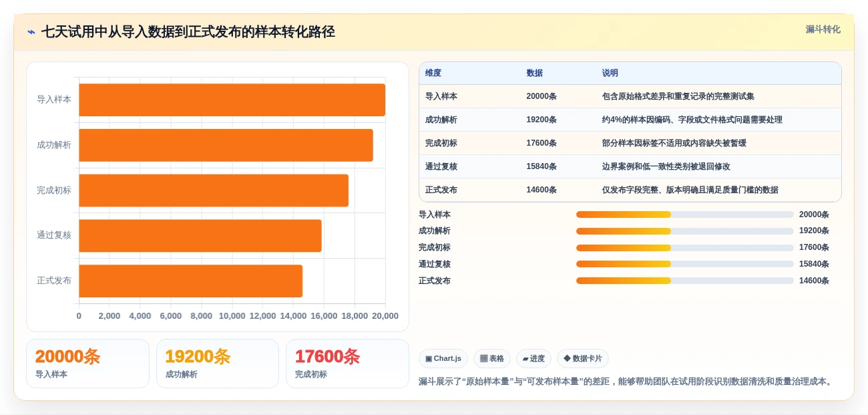
Task: Click the 成功解析 chart axis label
Action: point(54,145)
